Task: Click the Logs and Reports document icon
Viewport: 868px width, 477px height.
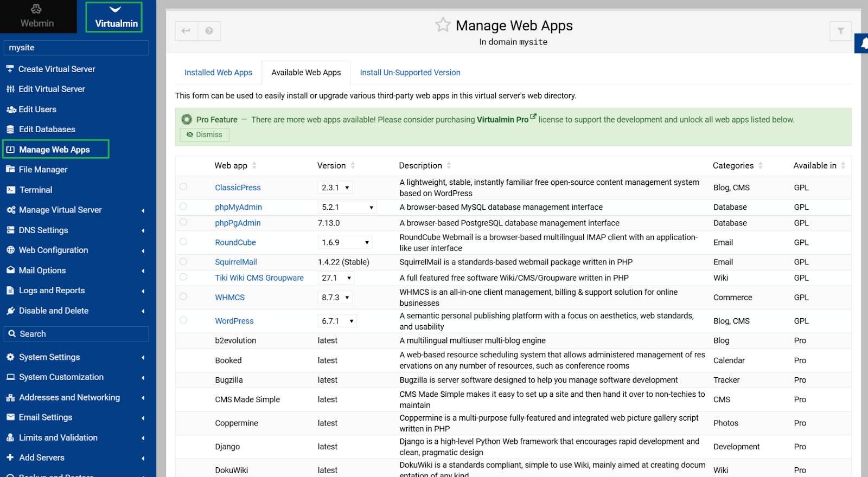Action: (10, 291)
